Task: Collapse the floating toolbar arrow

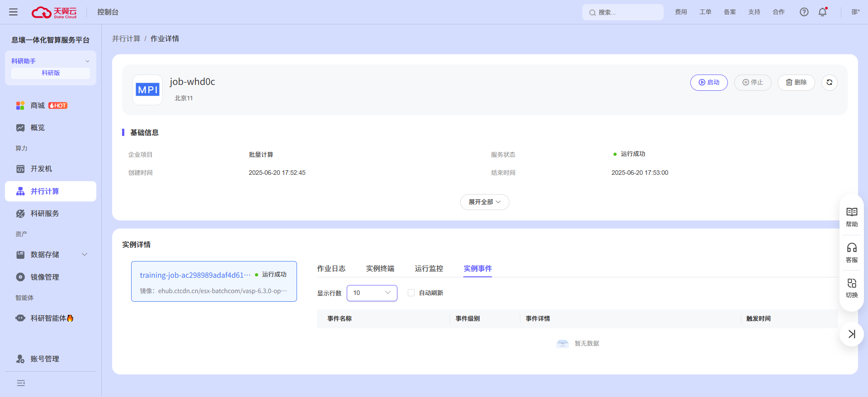Action: (852, 334)
